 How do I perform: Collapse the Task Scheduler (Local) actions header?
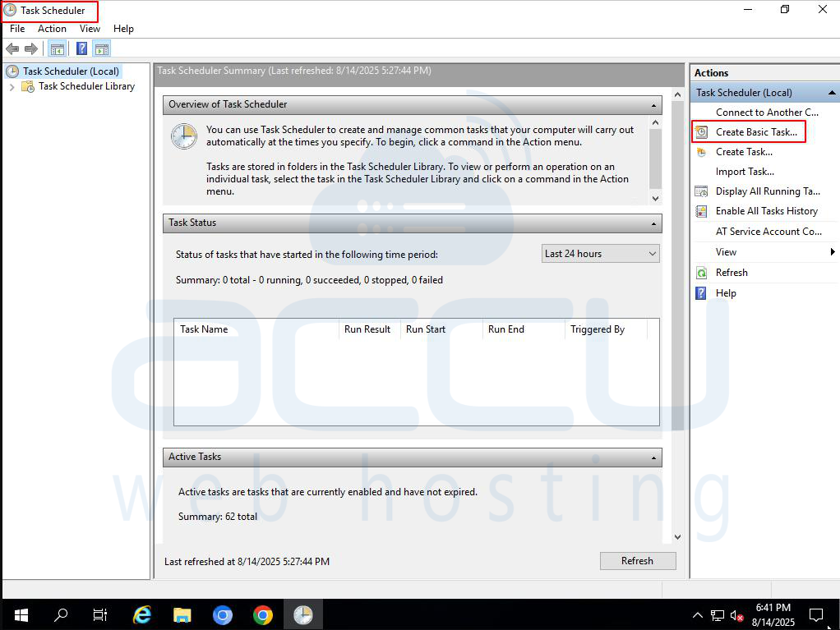[x=830, y=92]
